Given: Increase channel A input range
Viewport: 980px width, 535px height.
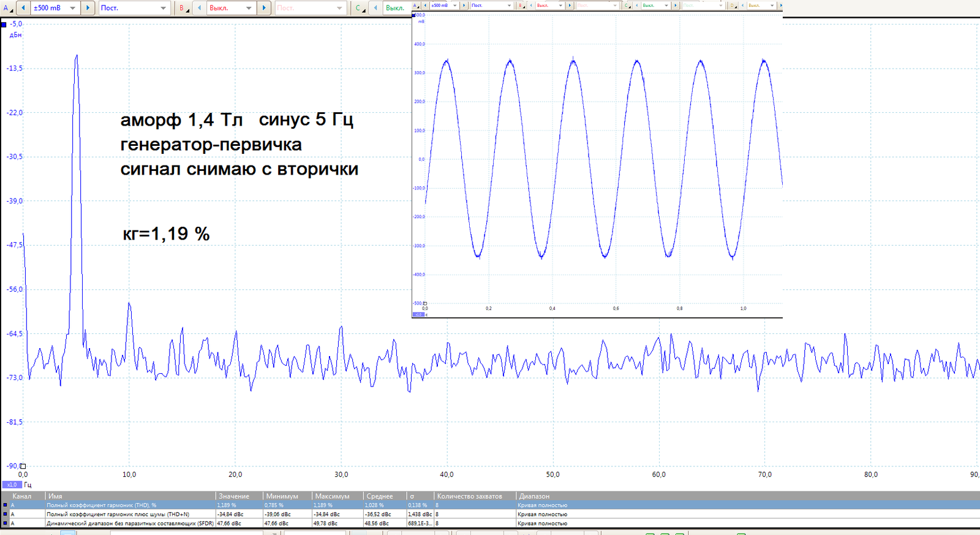Looking at the screenshot, I should [88, 8].
